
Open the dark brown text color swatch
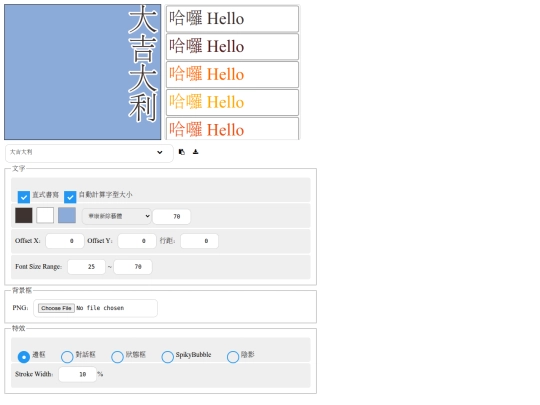coord(24,216)
